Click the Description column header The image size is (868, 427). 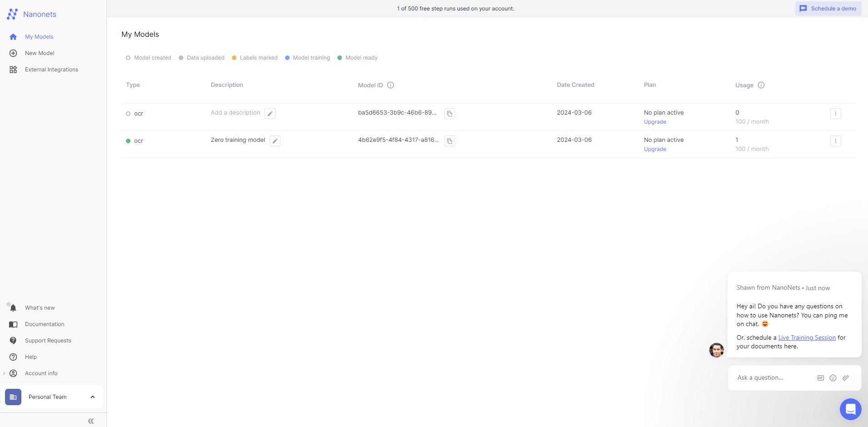[x=226, y=85]
